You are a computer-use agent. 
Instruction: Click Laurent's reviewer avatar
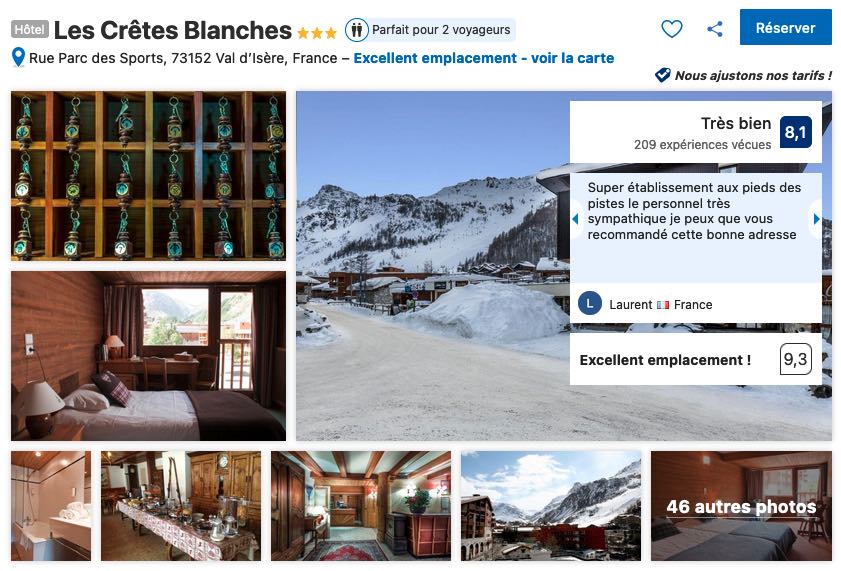point(589,304)
